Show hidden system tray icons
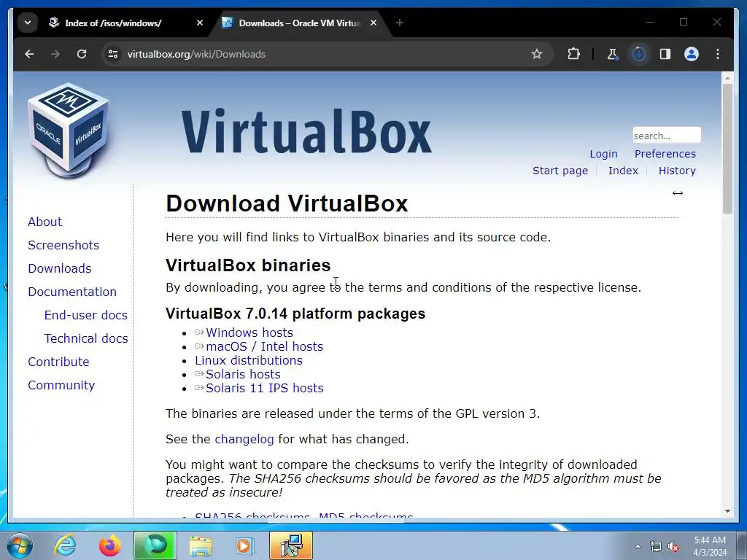 coord(638,546)
